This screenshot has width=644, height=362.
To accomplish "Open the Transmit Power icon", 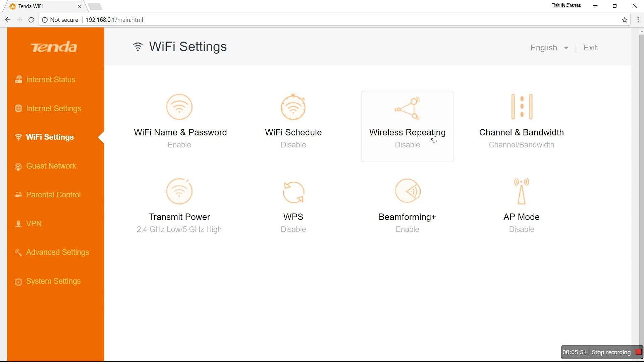I will coord(179,191).
